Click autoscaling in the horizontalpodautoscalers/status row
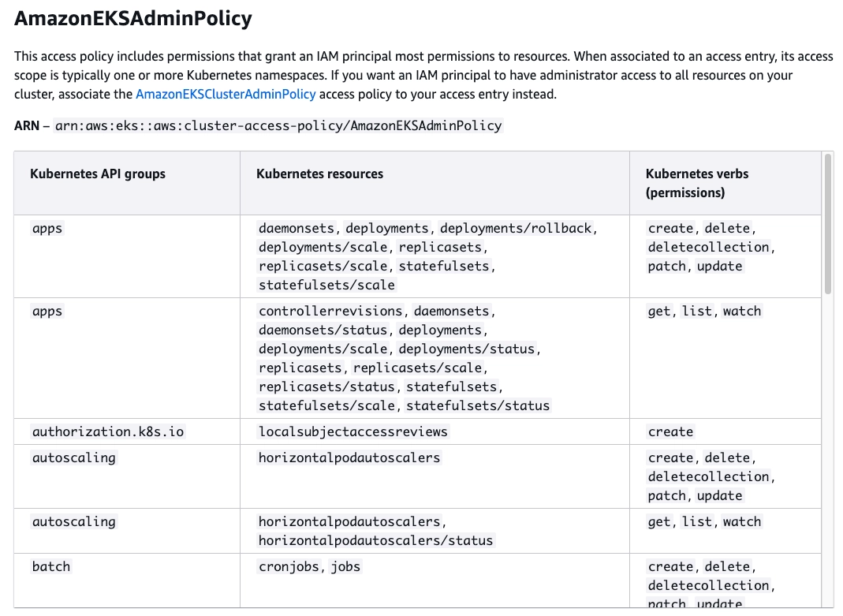 (x=73, y=522)
